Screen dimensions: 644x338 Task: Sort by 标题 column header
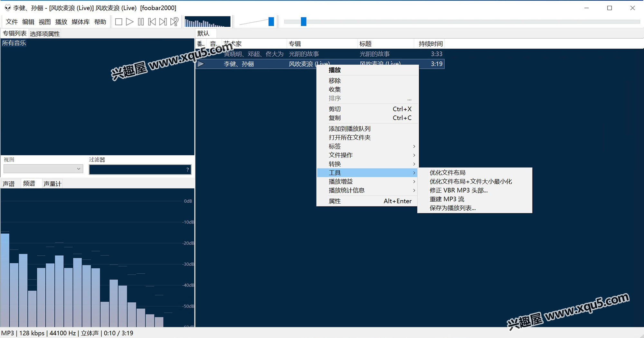385,44
